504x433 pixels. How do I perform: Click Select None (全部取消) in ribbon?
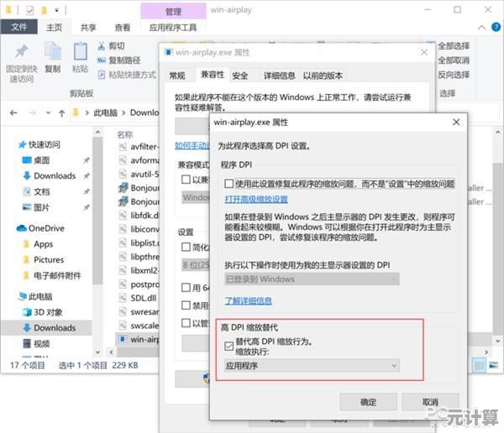point(454,60)
